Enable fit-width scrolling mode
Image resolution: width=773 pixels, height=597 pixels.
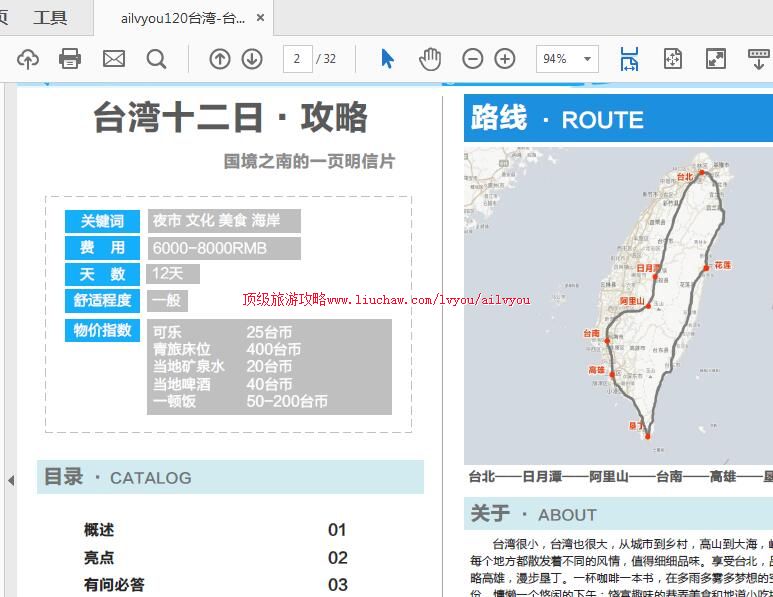629,59
